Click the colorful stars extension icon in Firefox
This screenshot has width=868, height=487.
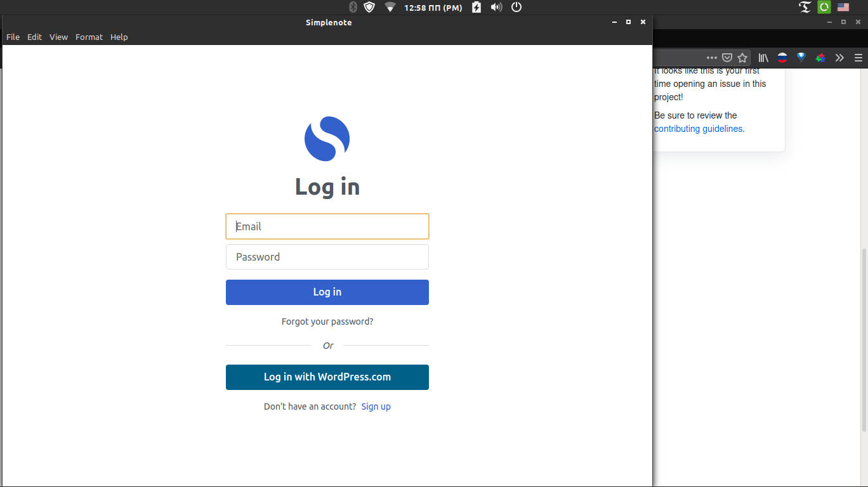point(820,58)
